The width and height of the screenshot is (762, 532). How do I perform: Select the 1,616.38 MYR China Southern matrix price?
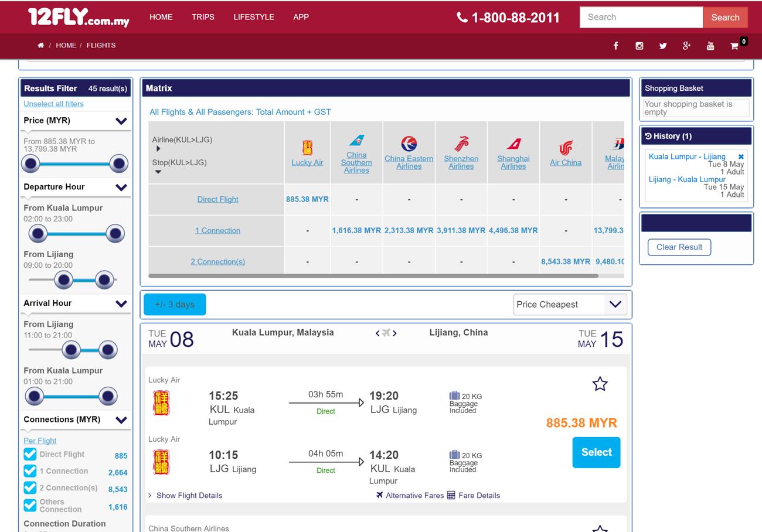pyautogui.click(x=356, y=230)
